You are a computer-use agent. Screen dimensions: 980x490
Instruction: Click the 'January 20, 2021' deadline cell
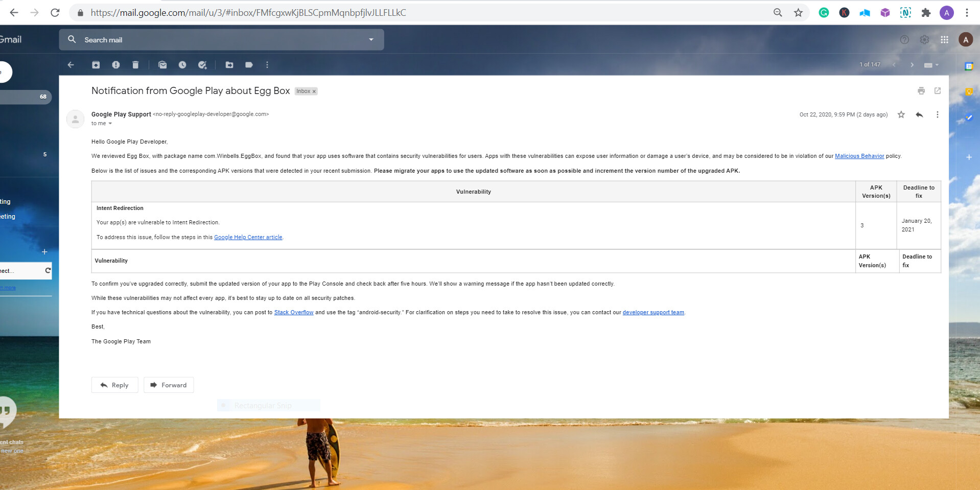[919, 225]
